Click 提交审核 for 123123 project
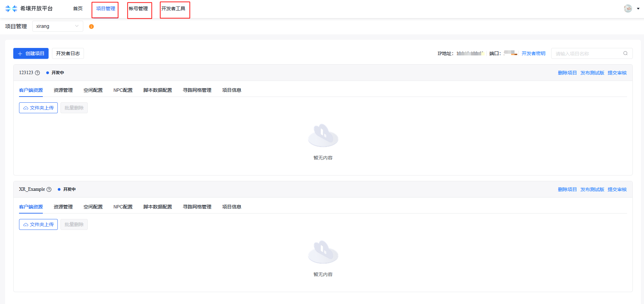The width and height of the screenshot is (644, 304). point(617,73)
